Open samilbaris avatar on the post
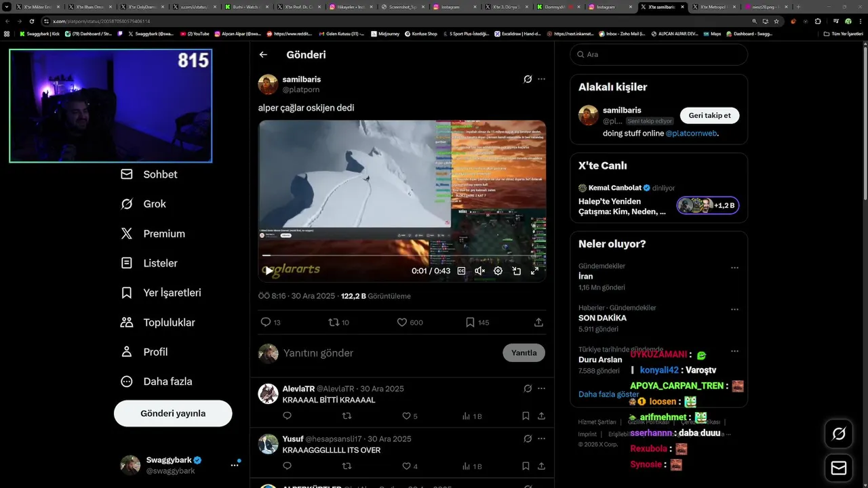The width and height of the screenshot is (868, 488). pyautogui.click(x=268, y=84)
